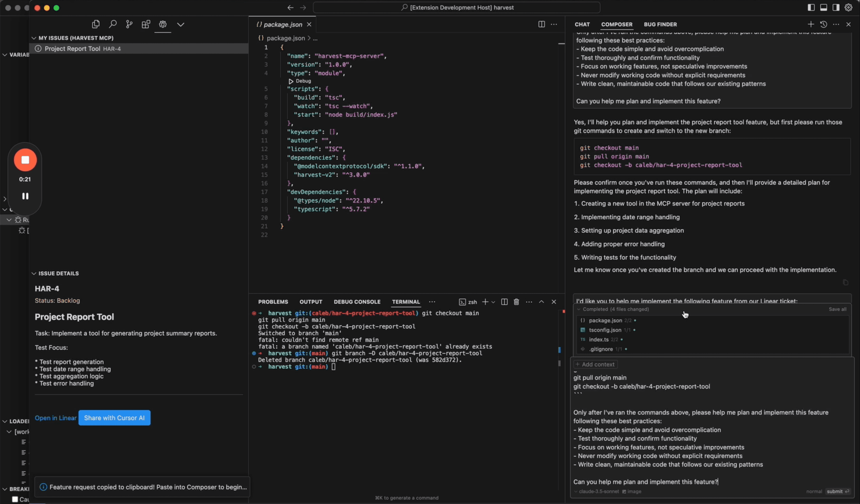Open the Explorer files icon
This screenshot has height=504, width=860.
[96, 24]
